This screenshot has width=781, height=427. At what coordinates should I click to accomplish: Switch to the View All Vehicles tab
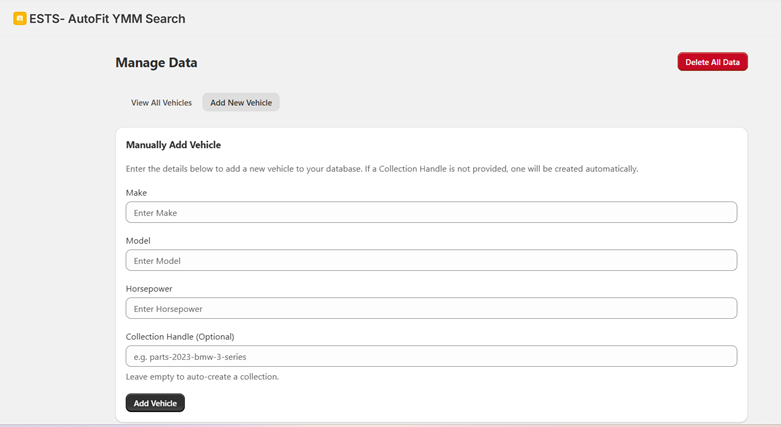click(161, 102)
